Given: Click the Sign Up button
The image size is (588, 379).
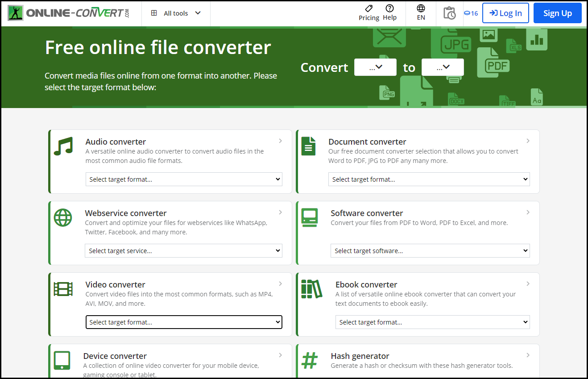Looking at the screenshot, I should 557,13.
